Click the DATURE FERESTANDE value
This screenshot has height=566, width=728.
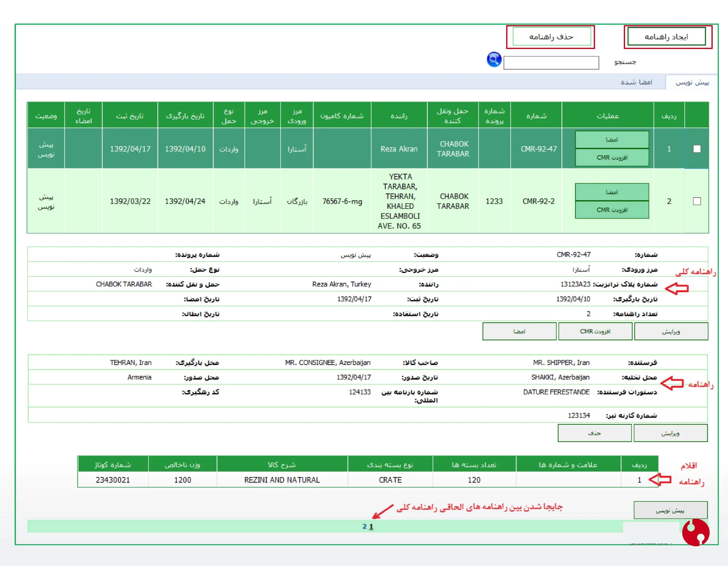click(x=556, y=392)
